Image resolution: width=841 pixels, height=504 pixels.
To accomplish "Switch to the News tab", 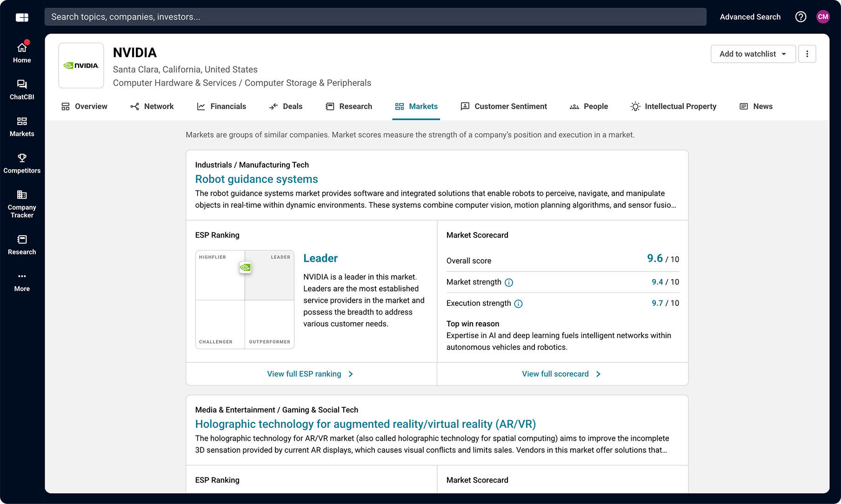I will pyautogui.click(x=762, y=106).
